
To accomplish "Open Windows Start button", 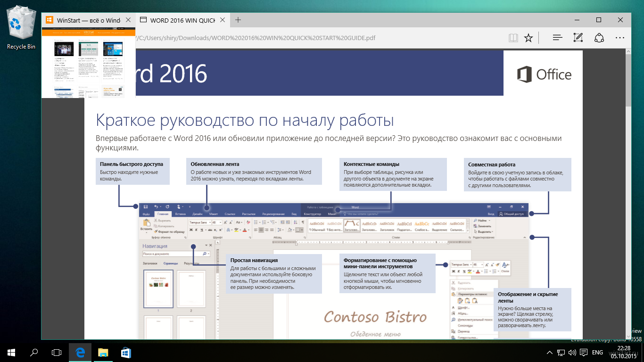I will tap(11, 352).
